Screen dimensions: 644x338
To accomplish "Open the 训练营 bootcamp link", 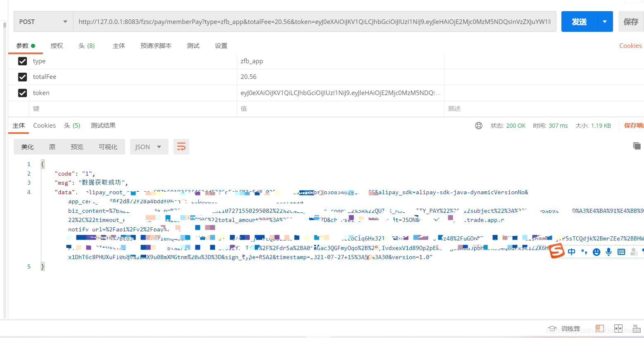I will pos(570,329).
